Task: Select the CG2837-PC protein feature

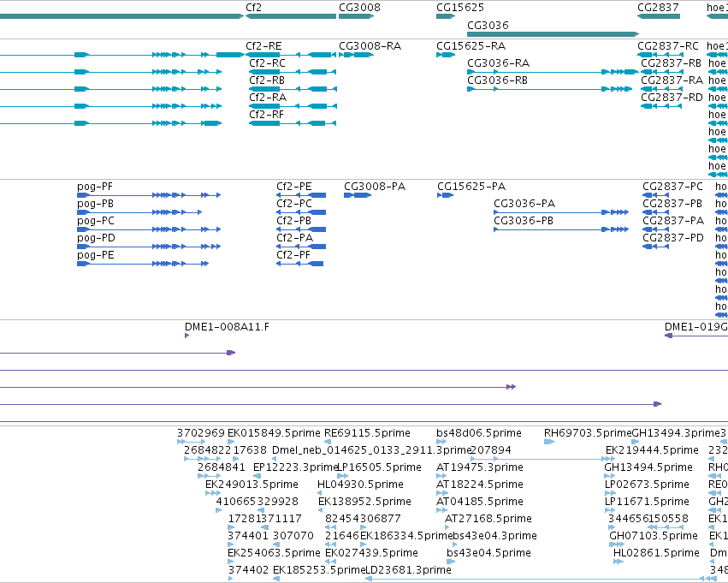Action: pos(656,195)
